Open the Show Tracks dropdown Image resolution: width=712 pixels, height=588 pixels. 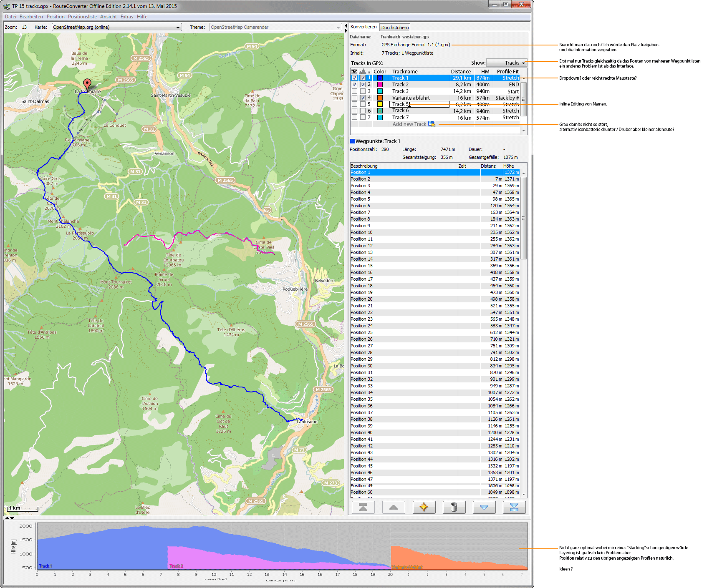507,63
